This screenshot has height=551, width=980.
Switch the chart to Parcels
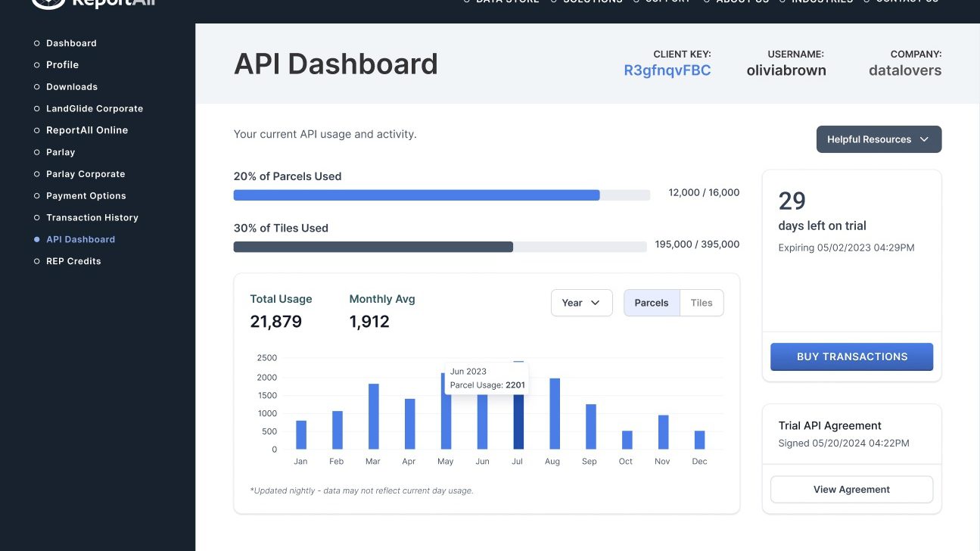[652, 303]
